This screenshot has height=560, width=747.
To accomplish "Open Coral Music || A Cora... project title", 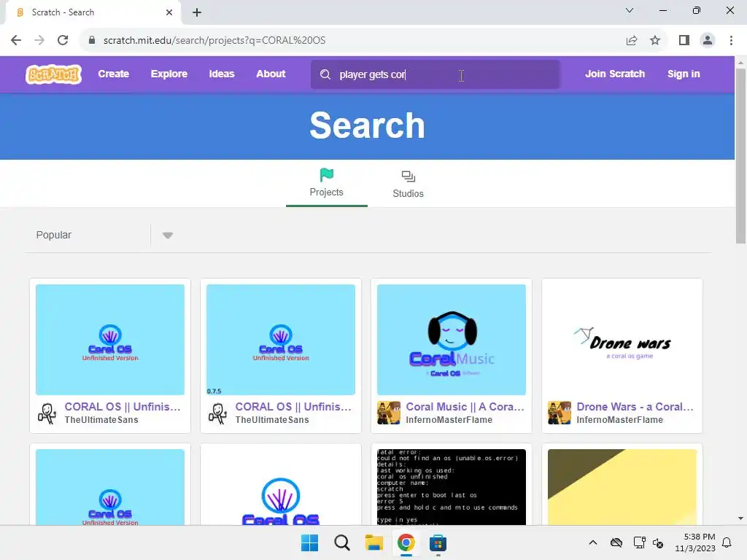I will [465, 407].
